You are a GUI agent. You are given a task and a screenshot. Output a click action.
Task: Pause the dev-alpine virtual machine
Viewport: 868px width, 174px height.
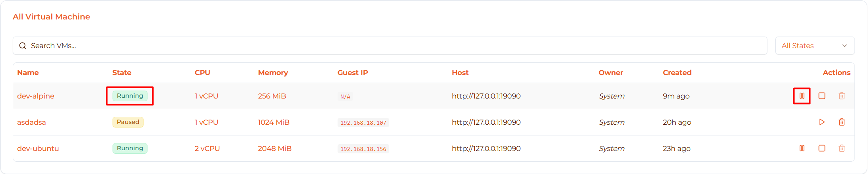tap(802, 96)
